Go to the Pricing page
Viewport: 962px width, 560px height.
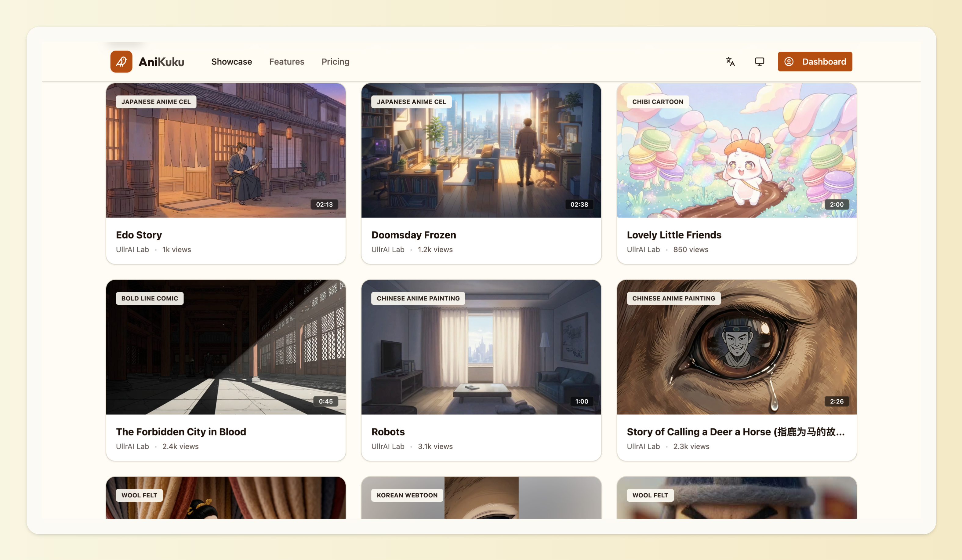pos(335,61)
